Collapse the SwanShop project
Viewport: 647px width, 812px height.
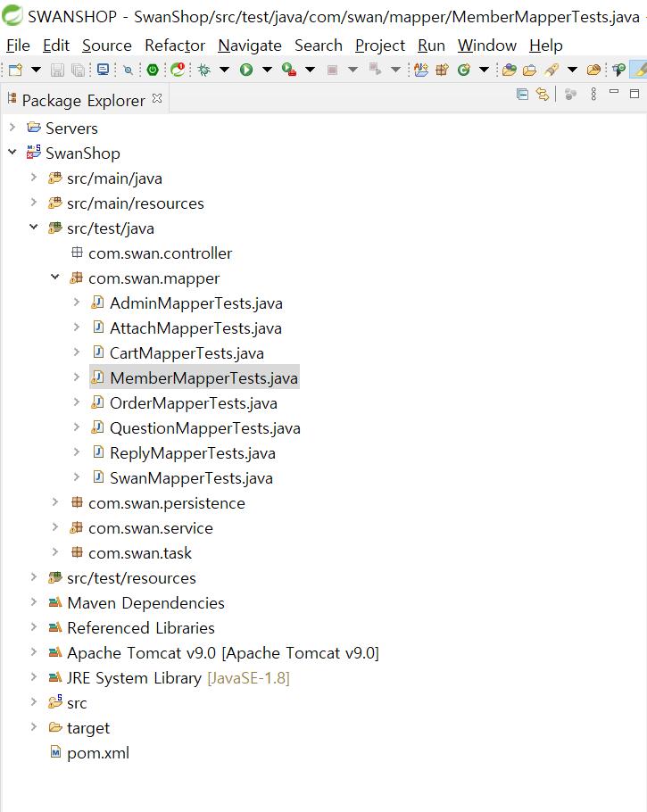pos(12,153)
